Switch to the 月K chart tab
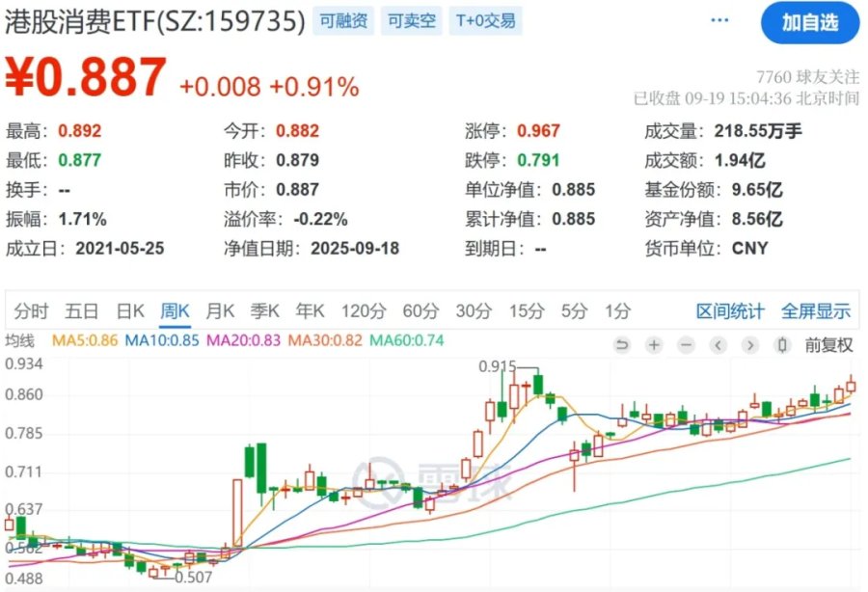This screenshot has width=868, height=592. (x=220, y=311)
